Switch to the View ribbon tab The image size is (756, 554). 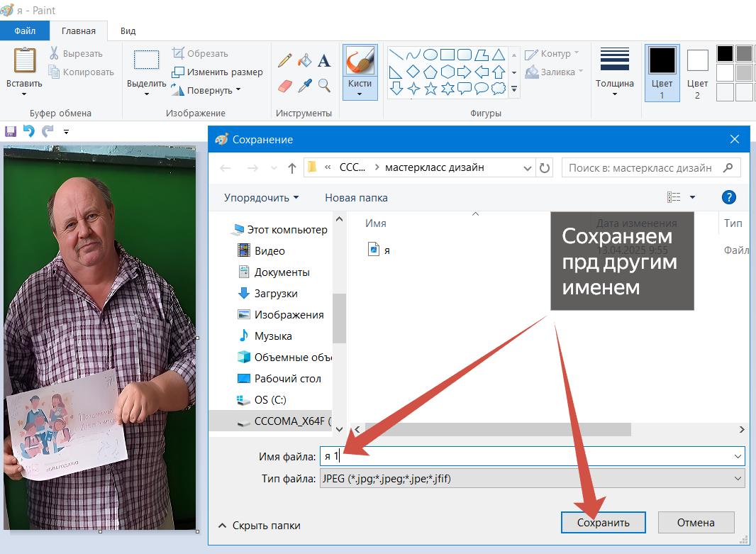(x=128, y=31)
